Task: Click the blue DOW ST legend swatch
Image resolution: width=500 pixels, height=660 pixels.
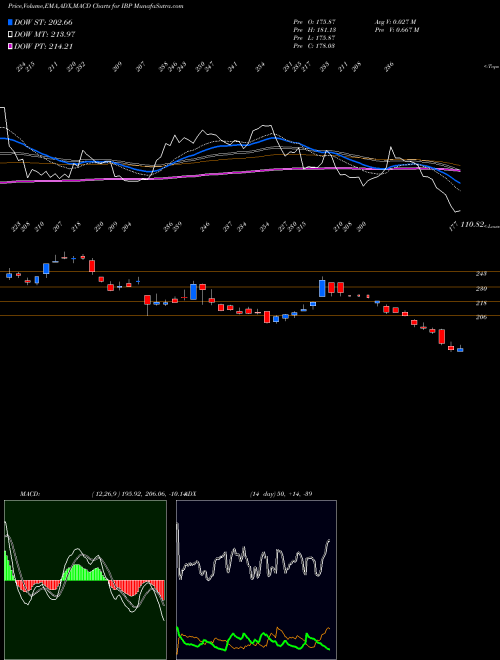Action: pos(10,22)
